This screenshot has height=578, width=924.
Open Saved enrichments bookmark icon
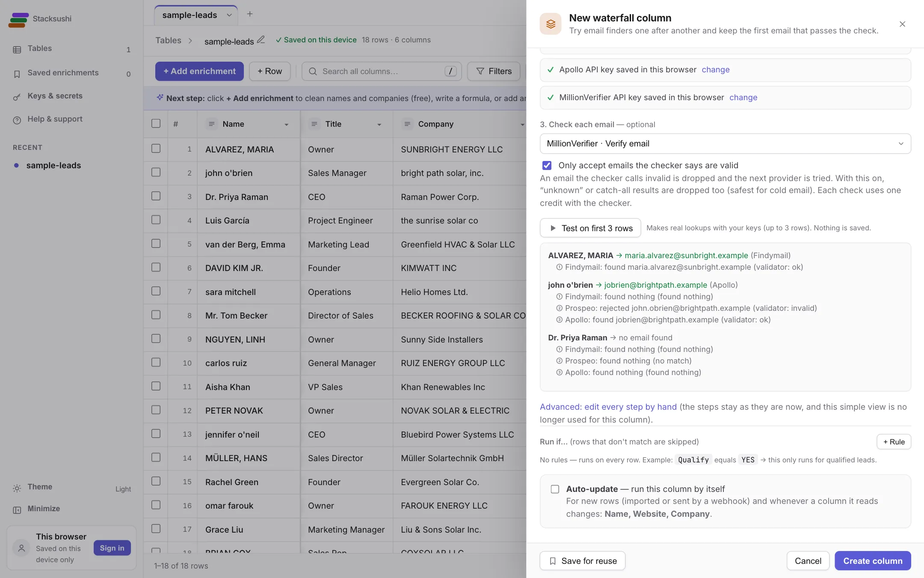pos(17,74)
